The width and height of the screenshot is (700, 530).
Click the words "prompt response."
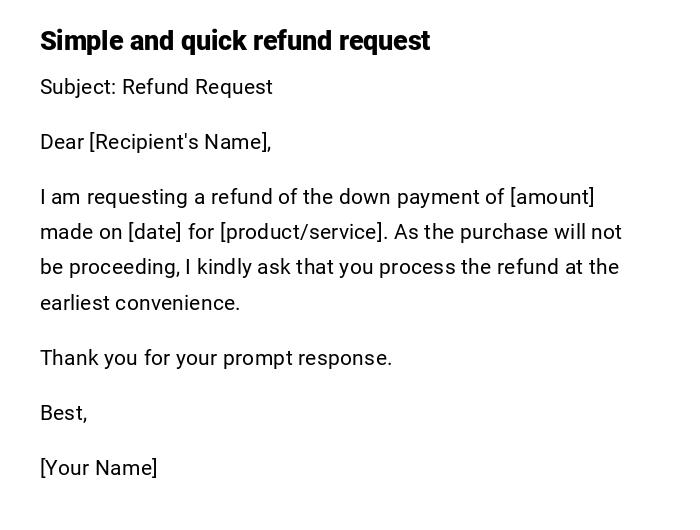[307, 358]
